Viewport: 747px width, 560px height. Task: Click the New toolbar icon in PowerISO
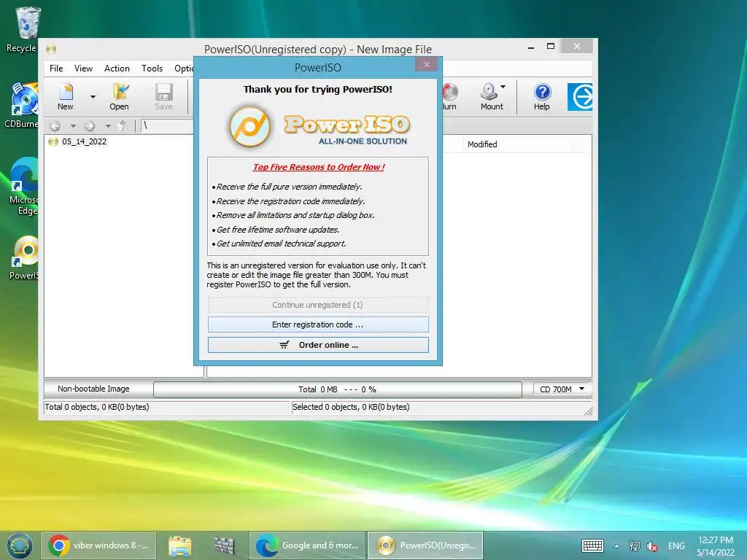coord(66,97)
